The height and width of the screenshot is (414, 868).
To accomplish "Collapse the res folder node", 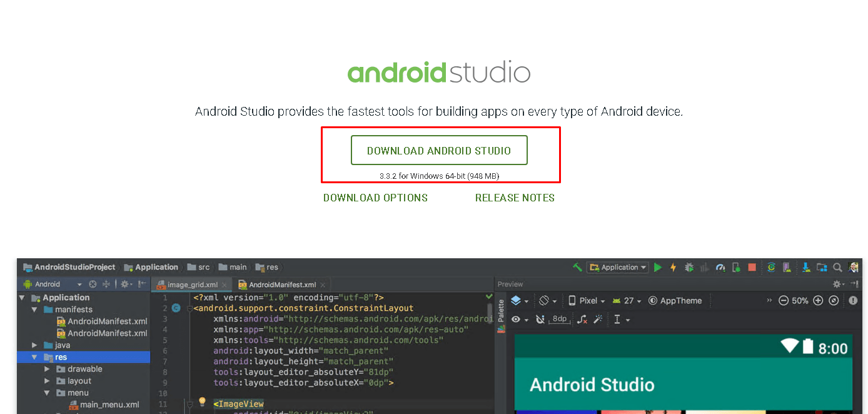I will (35, 357).
